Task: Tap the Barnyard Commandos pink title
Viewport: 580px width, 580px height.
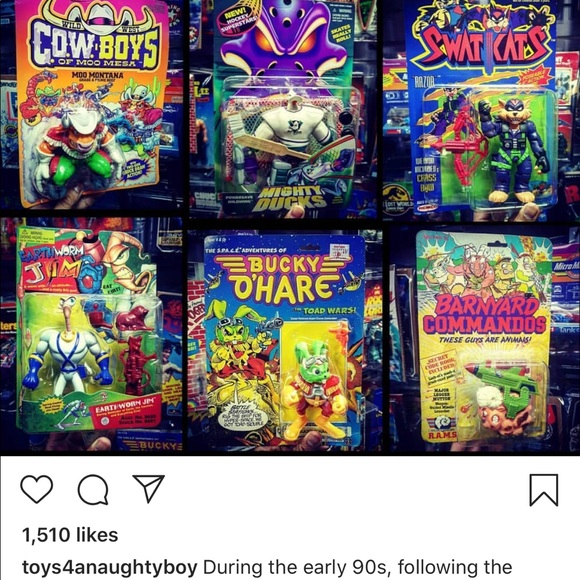Action: (485, 314)
